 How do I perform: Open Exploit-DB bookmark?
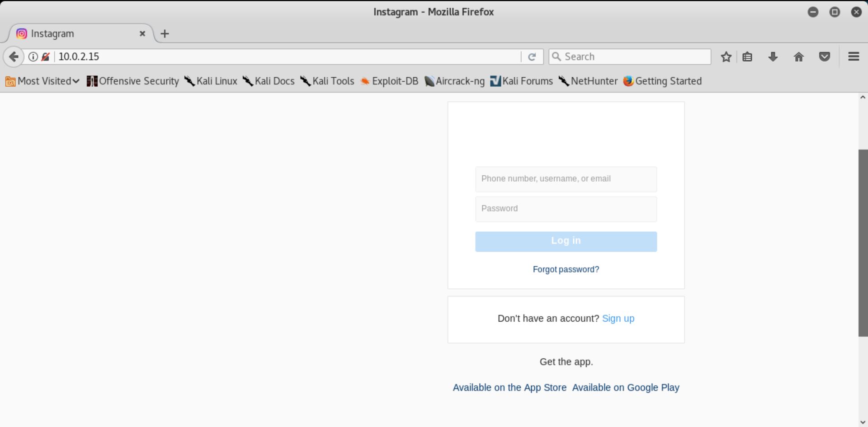point(389,81)
